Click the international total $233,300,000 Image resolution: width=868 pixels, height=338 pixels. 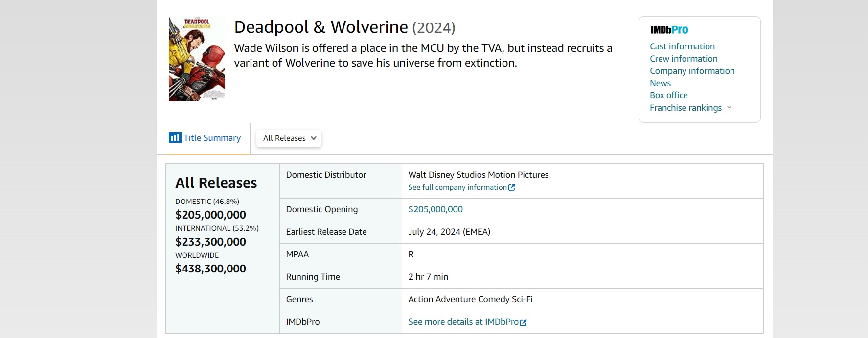point(210,242)
